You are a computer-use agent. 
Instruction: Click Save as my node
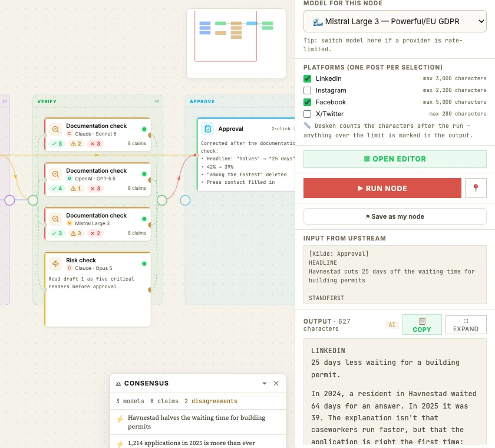(395, 216)
